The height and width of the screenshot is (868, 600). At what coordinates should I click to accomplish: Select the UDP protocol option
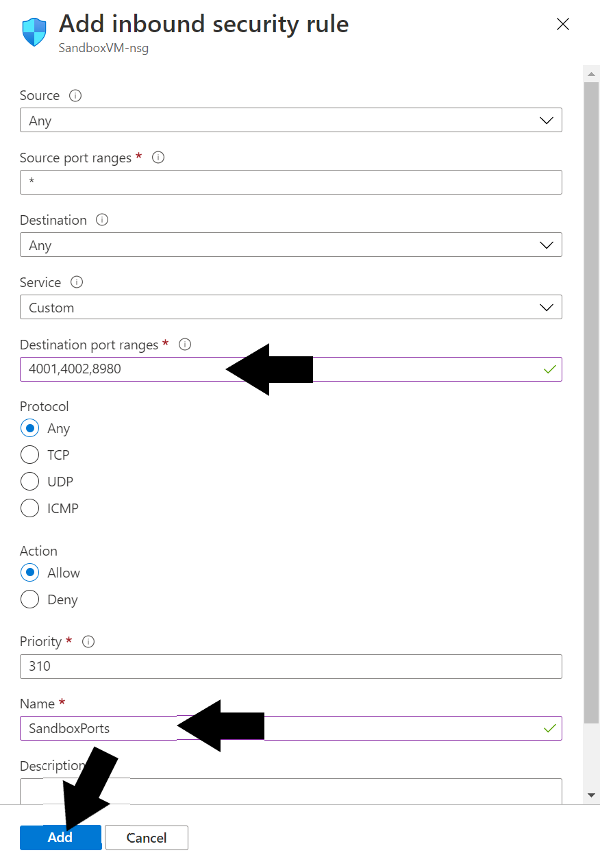tap(30, 482)
